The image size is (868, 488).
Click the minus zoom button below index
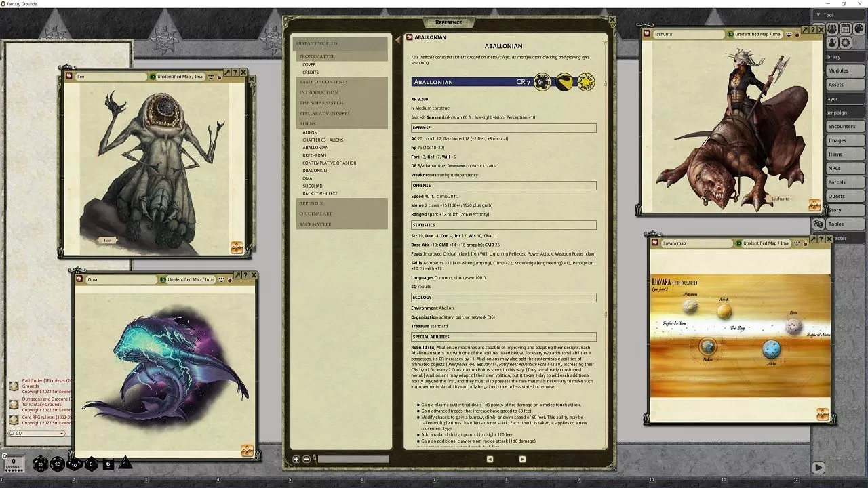pyautogui.click(x=307, y=459)
